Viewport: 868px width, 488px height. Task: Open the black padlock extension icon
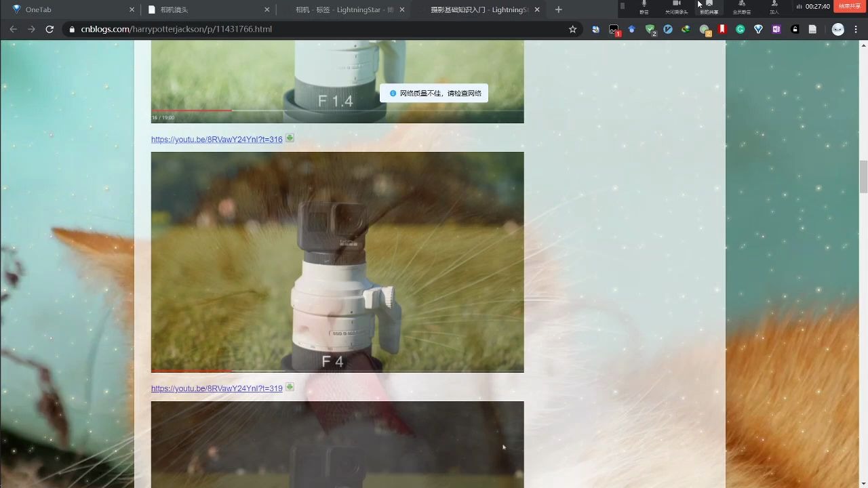795,29
